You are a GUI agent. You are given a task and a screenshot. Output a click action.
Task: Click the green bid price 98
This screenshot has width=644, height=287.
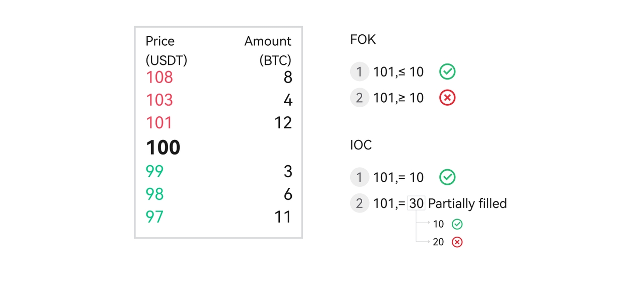coord(155,194)
